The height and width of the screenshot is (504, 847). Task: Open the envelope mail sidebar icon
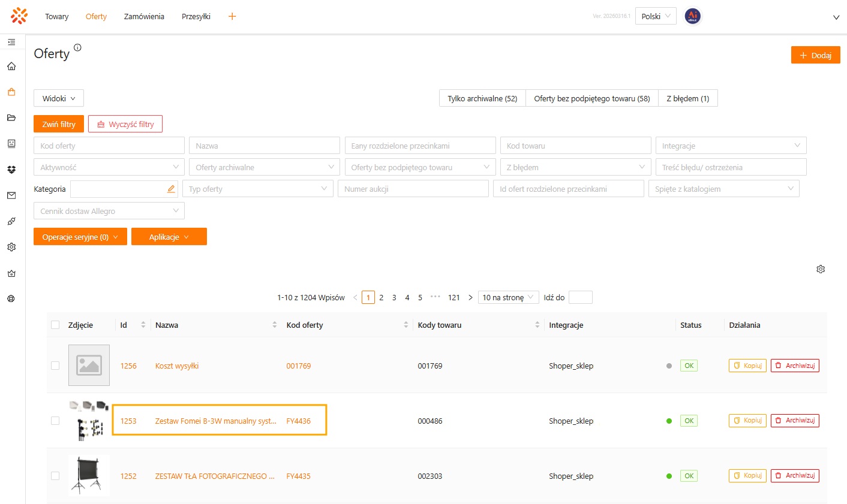point(11,195)
